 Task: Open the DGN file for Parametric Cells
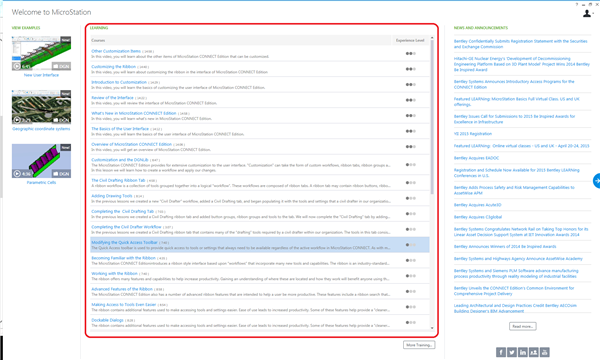point(61,174)
